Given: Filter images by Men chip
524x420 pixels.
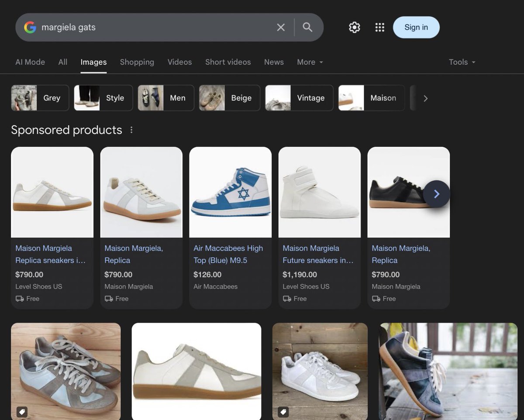Looking at the screenshot, I should pyautogui.click(x=166, y=98).
